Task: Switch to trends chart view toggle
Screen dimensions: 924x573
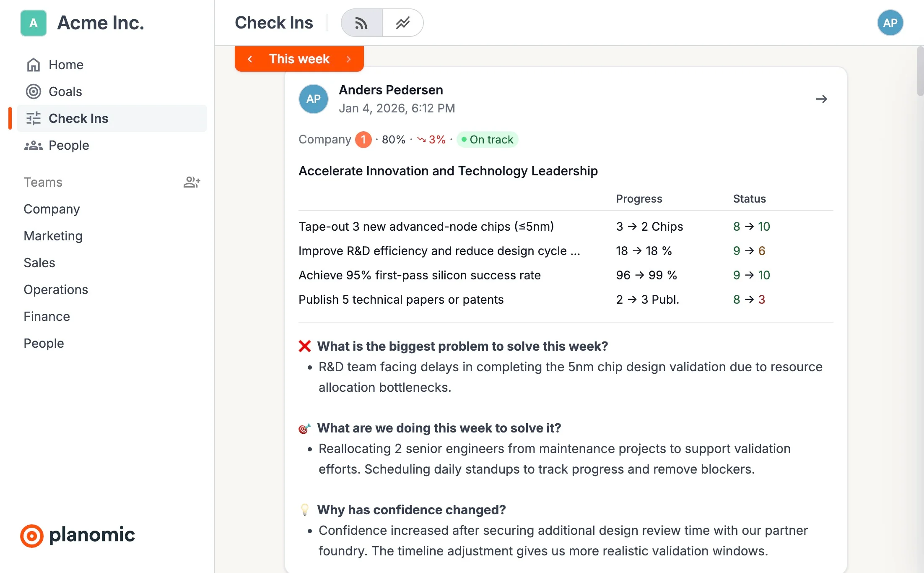Action: (402, 23)
